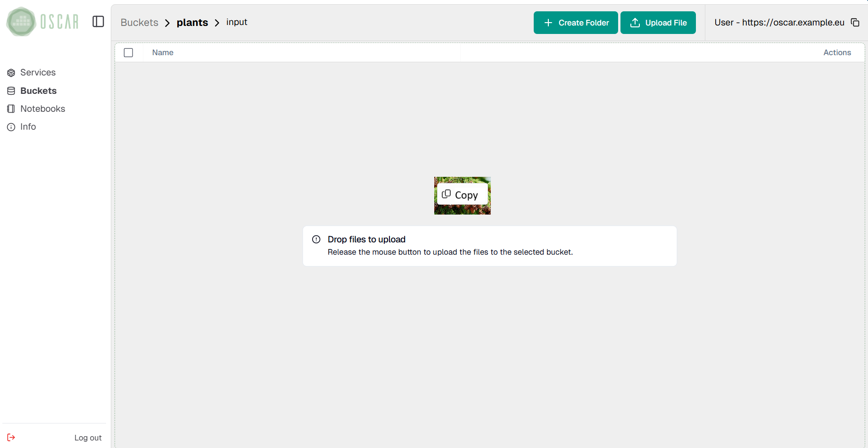Viewport: 868px width, 448px height.
Task: Open the Buckets breadcrumb link
Action: (139, 22)
